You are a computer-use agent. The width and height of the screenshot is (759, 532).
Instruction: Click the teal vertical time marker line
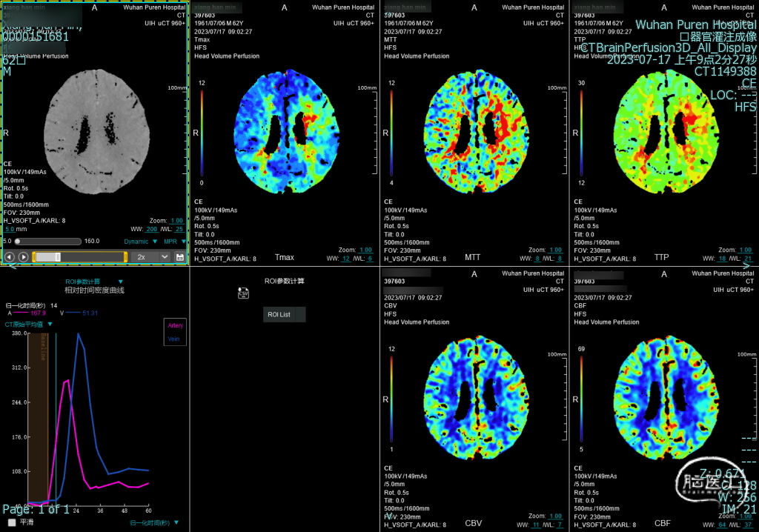pyautogui.click(x=56, y=419)
